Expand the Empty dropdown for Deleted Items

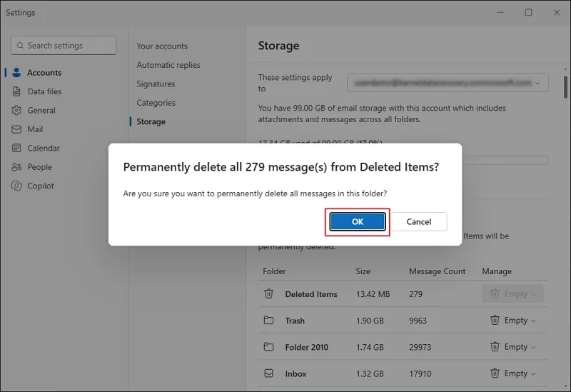pyautogui.click(x=512, y=293)
